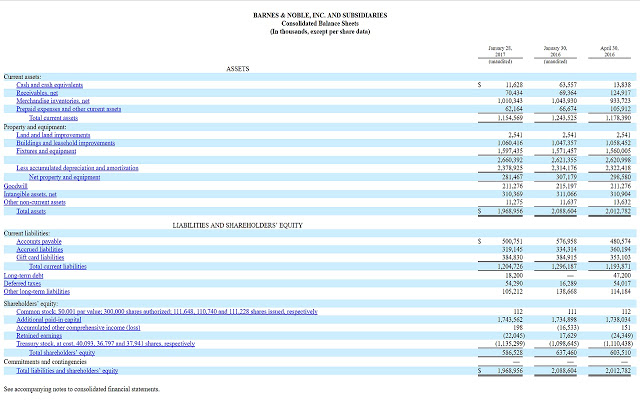Click Other long-term liabilities link
This screenshot has height=400, width=640.
pyautogui.click(x=37, y=291)
